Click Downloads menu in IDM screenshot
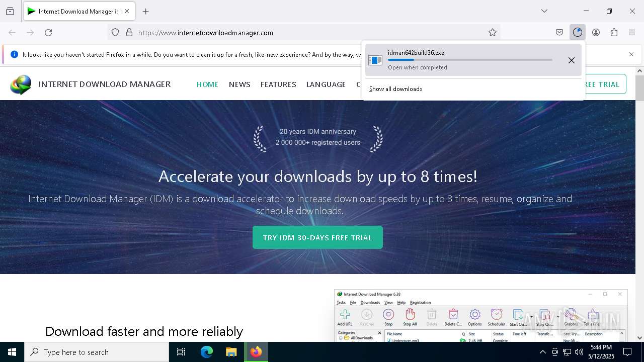The image size is (644, 362). (370, 303)
